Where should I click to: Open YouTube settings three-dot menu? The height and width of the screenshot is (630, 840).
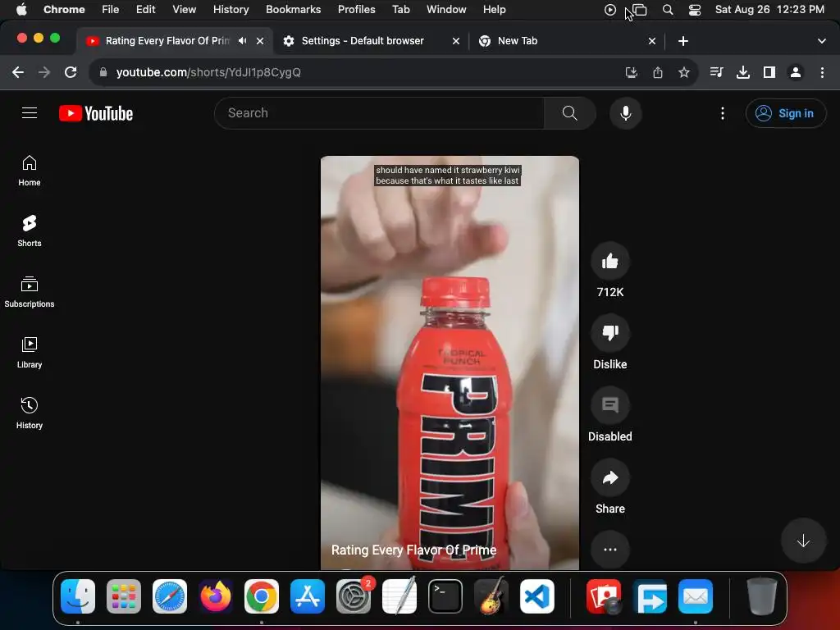click(x=722, y=113)
